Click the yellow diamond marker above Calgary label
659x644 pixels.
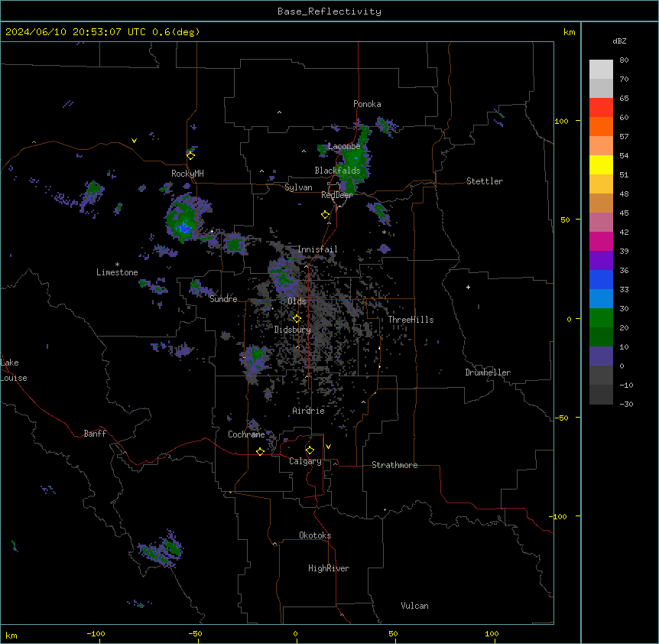(310, 450)
